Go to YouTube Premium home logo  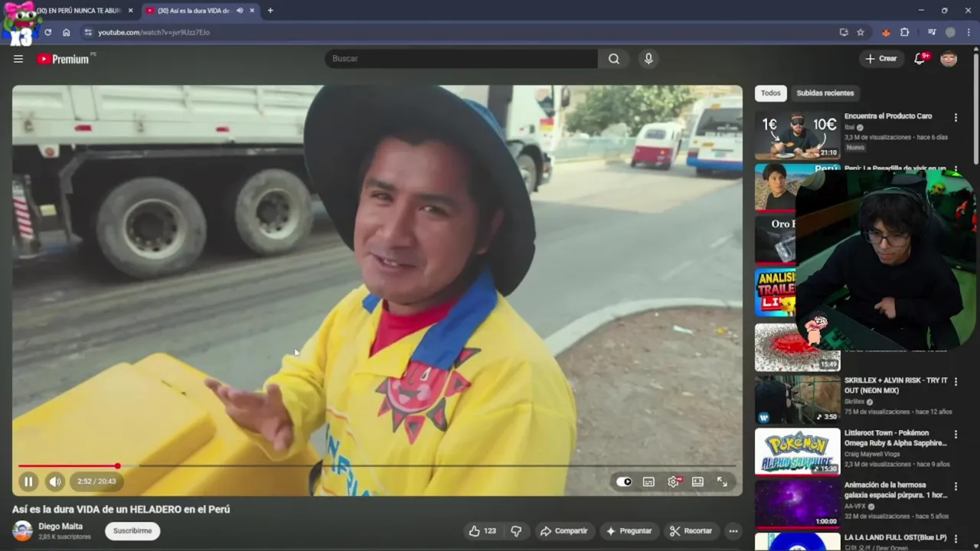pyautogui.click(x=63, y=59)
